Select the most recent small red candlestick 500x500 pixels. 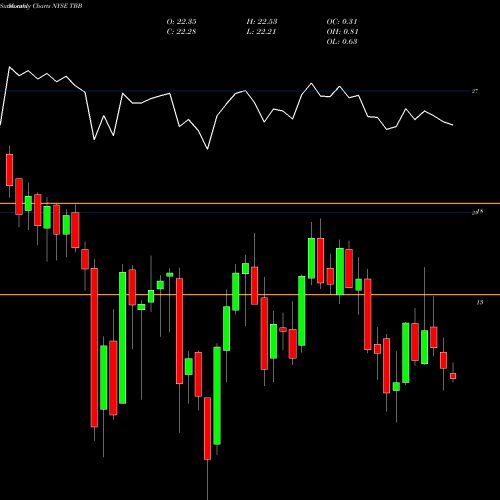(x=453, y=376)
